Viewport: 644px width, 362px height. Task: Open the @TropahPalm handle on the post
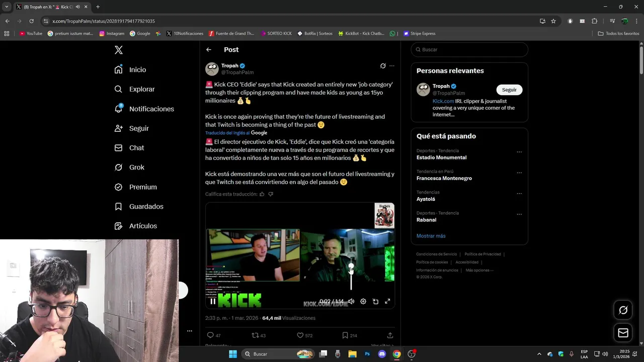click(x=237, y=72)
